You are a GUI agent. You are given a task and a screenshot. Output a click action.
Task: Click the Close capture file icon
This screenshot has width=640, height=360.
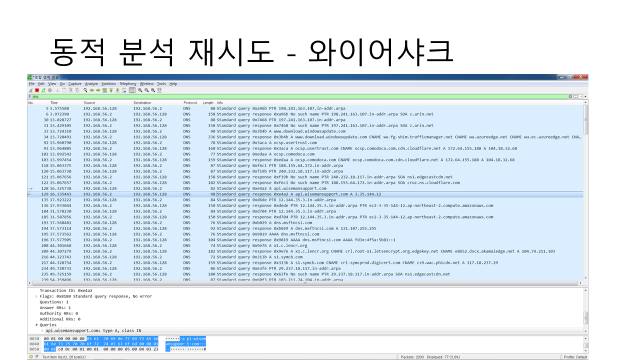point(71,90)
